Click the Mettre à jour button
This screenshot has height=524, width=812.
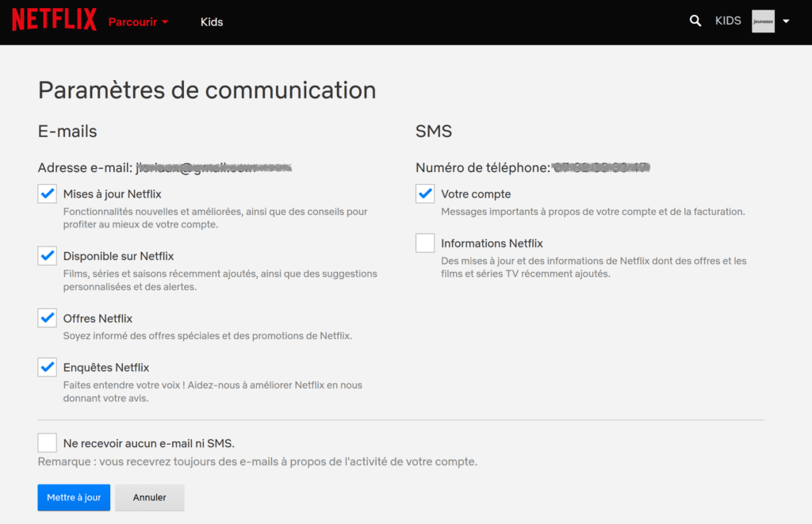pos(74,498)
